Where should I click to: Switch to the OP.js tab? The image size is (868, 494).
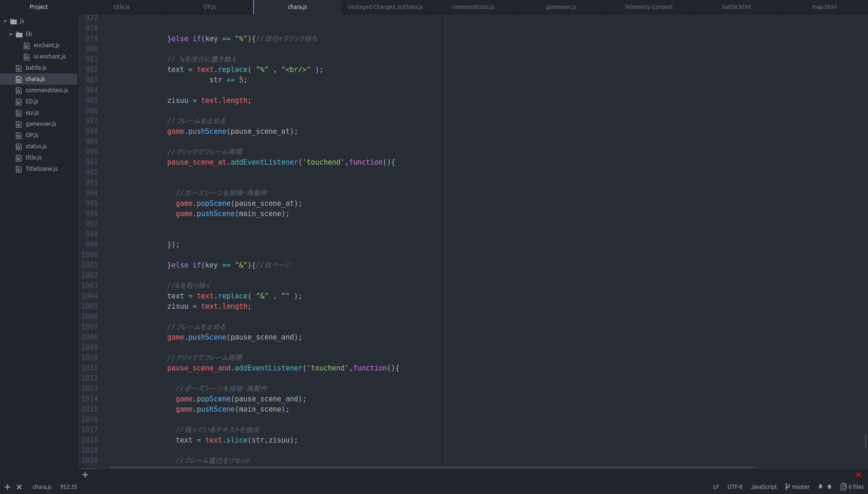click(210, 7)
